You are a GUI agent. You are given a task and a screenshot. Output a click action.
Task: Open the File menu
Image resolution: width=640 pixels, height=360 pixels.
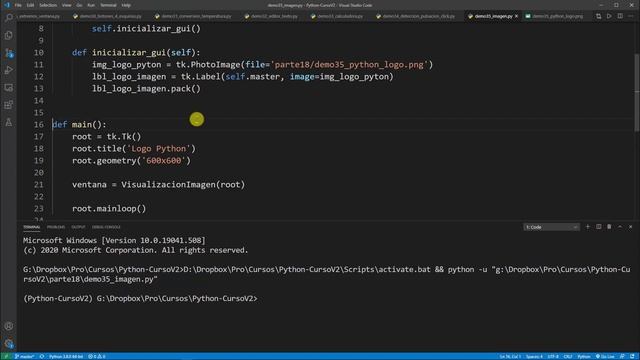coord(18,5)
